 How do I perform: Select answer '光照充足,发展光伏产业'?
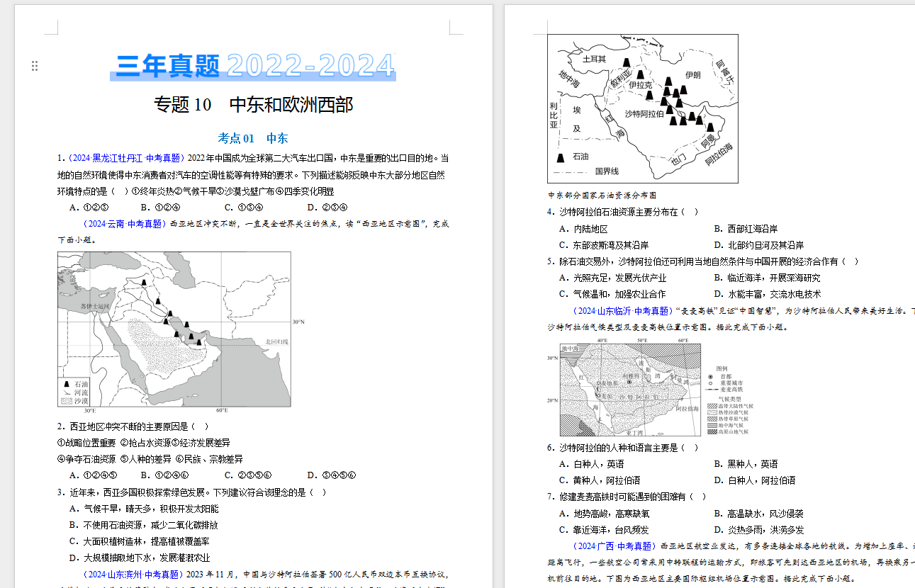612,278
